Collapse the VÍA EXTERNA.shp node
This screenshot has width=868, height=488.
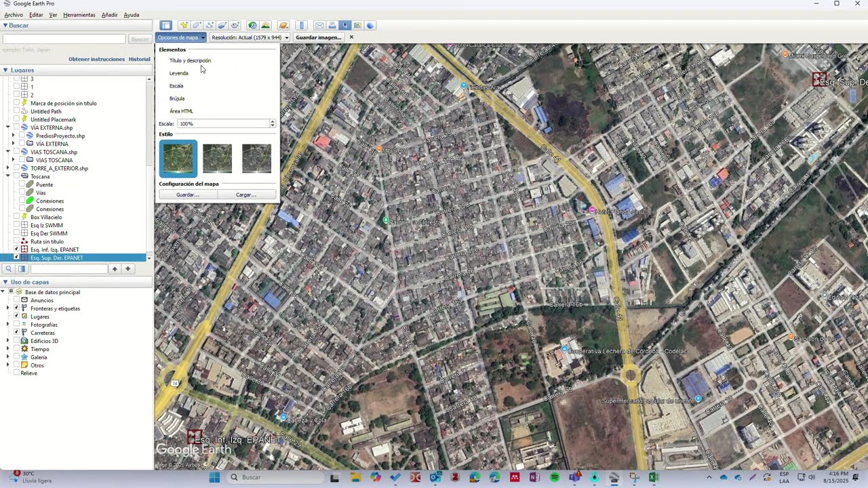pyautogui.click(x=7, y=127)
